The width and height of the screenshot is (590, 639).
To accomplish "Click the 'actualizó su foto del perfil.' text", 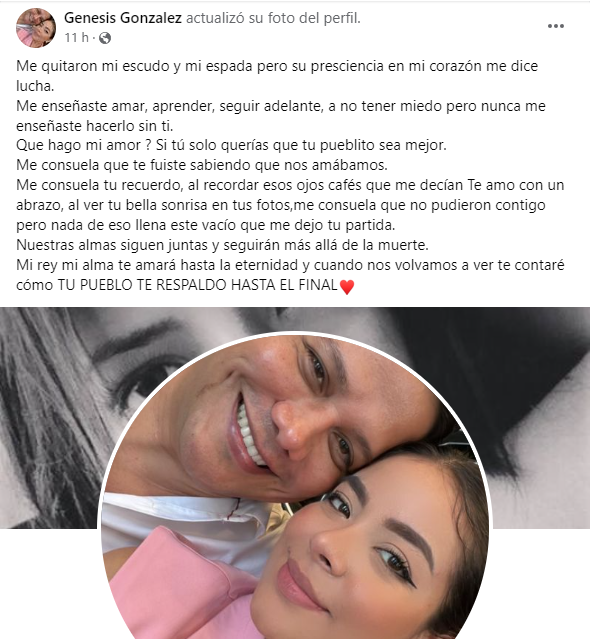I will [273, 18].
